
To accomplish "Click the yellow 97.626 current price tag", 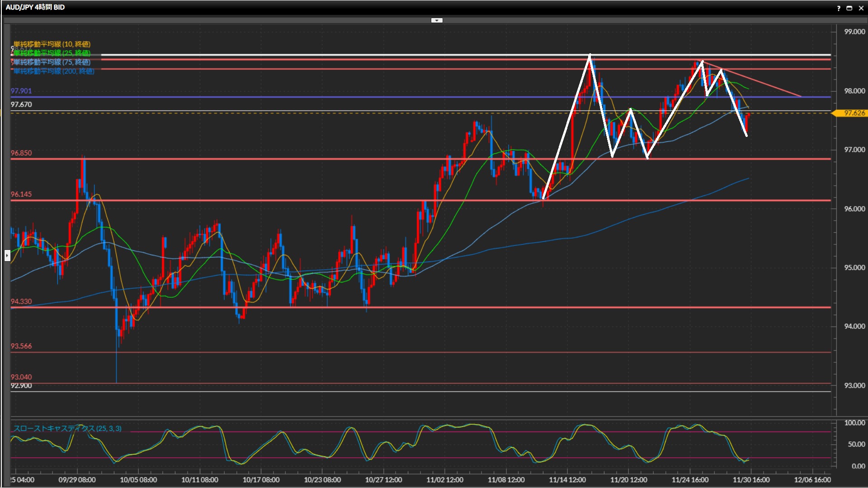I will 854,113.
